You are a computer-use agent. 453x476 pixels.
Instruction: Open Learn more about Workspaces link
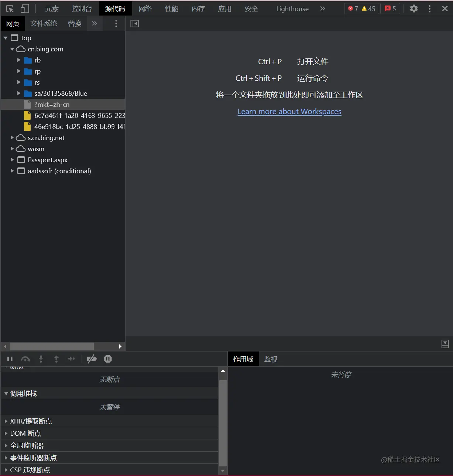[289, 111]
